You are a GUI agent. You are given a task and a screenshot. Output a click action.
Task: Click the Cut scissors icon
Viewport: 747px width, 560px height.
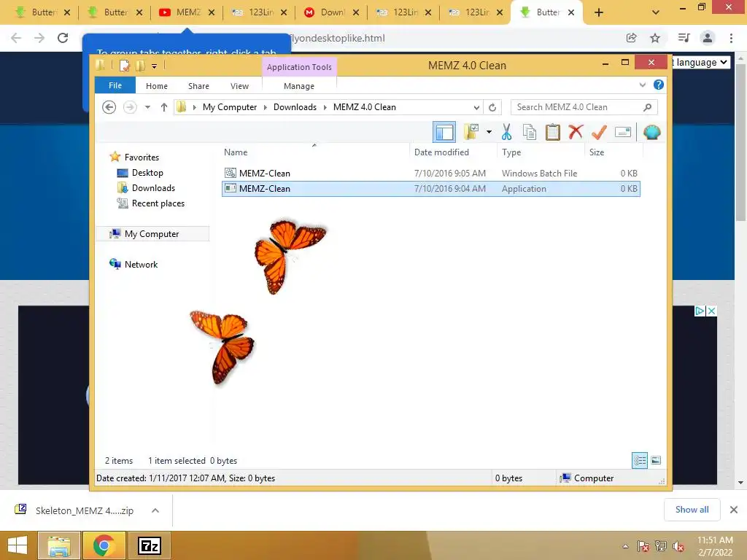click(506, 132)
